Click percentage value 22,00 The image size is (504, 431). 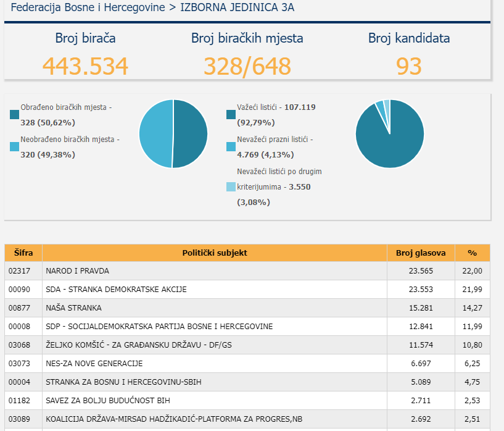473,271
